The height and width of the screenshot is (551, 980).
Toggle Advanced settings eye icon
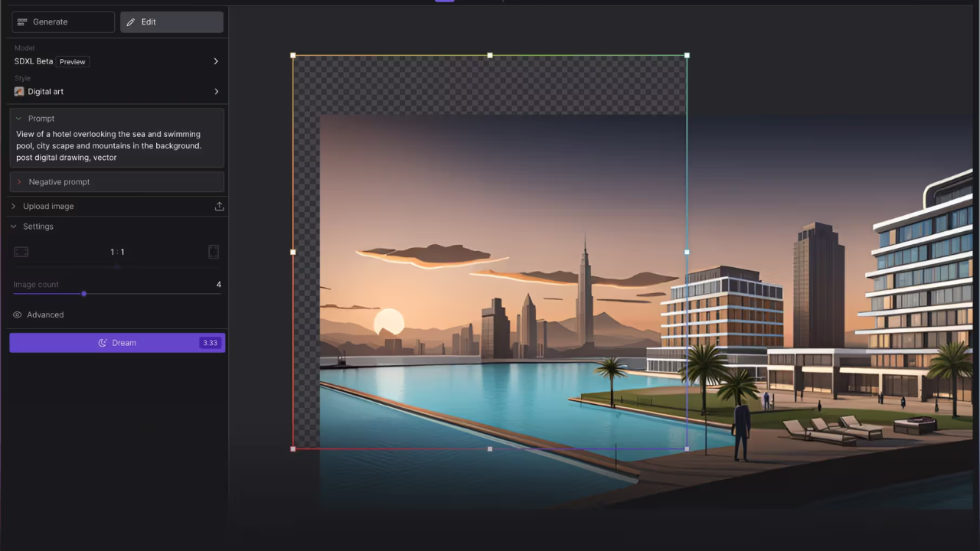(18, 315)
